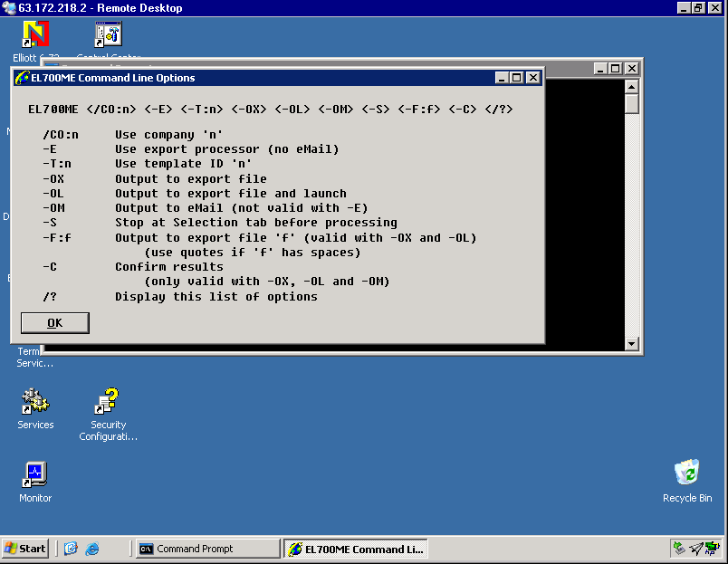Restore down the Remote Desktop window
Viewport: 728px width, 564px height.
click(699, 8)
